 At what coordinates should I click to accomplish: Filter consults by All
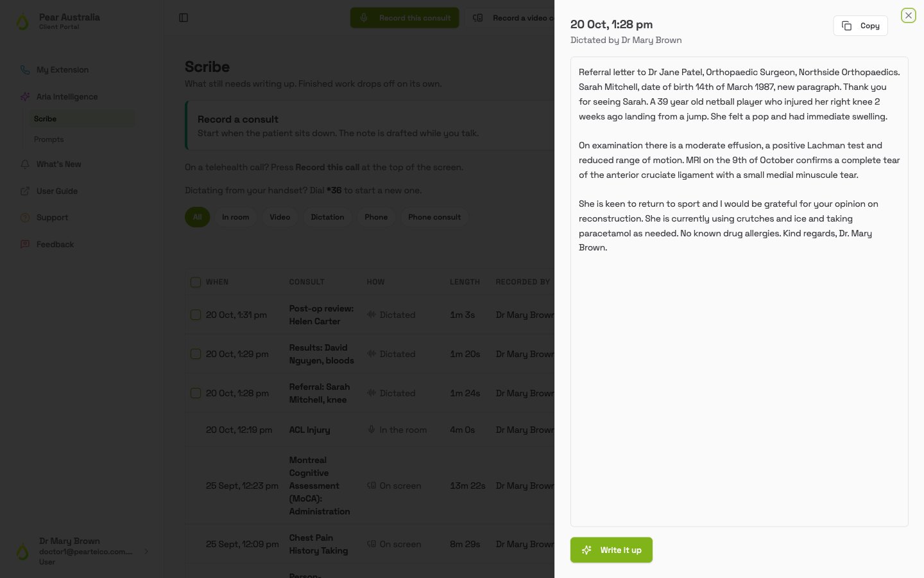coord(197,217)
